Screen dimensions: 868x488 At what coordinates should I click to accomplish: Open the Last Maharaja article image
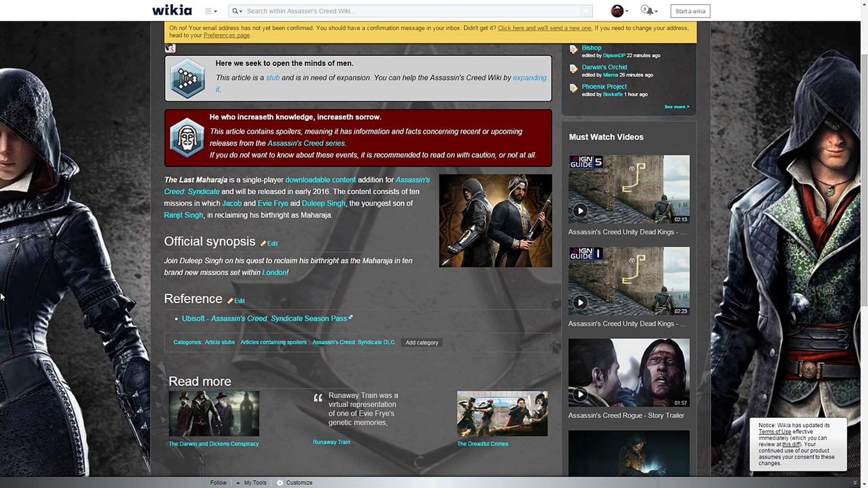(495, 221)
